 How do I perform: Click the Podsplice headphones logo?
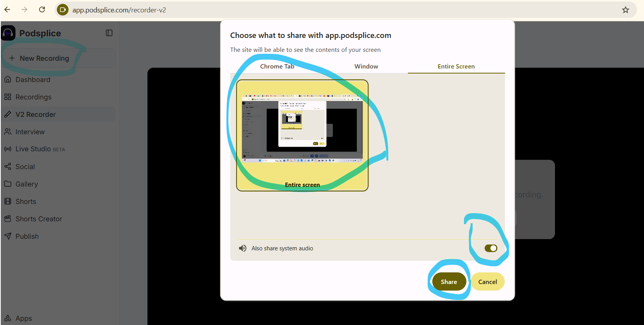pos(8,33)
